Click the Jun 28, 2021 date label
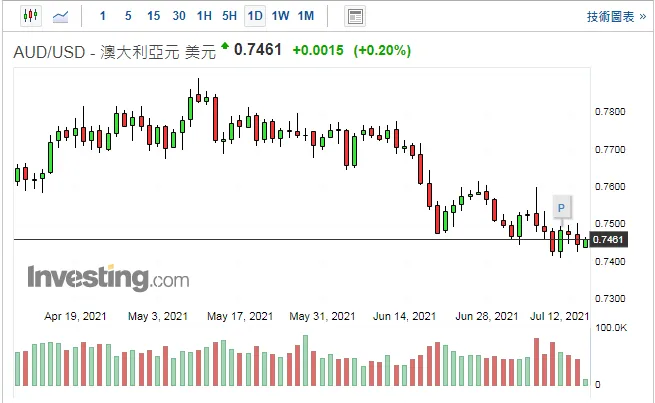Viewport: 655px width, 403px height. (x=487, y=316)
